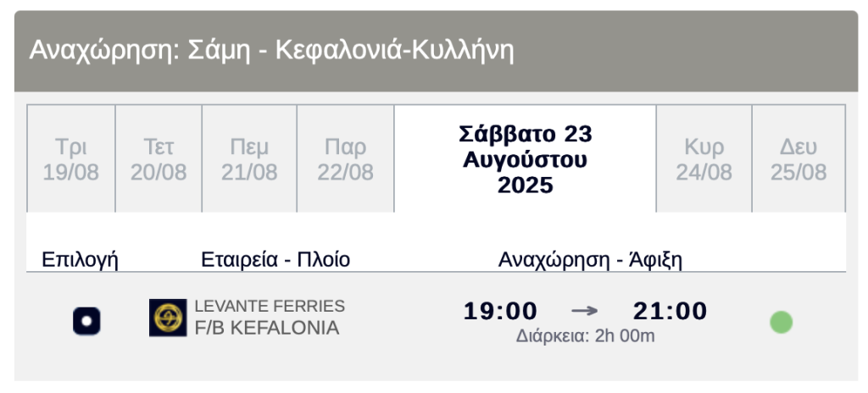Click the 21:00 arrival time
868x393 pixels.
[670, 311]
